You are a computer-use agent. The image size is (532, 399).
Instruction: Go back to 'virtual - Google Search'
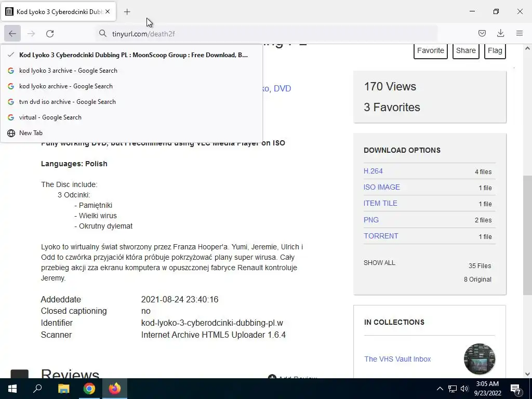pyautogui.click(x=131, y=117)
